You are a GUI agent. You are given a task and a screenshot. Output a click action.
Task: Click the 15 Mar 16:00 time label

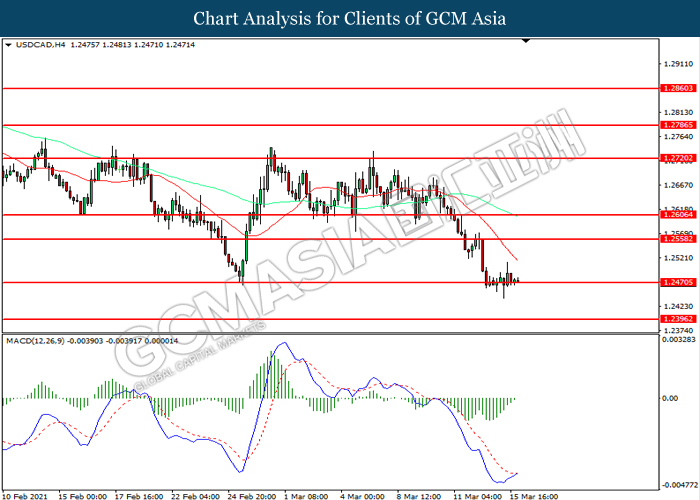[x=534, y=496]
